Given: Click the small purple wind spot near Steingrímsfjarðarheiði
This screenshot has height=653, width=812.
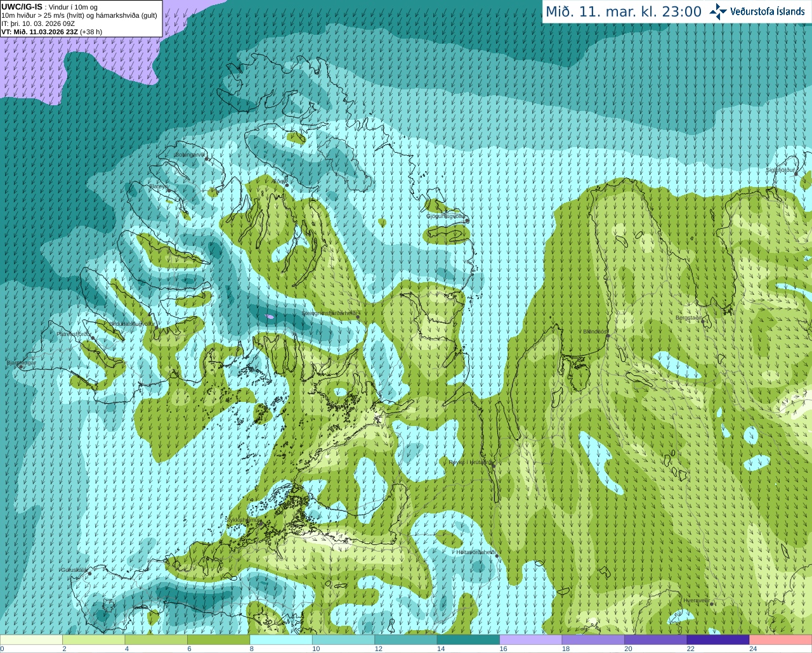Looking at the screenshot, I should (270, 316).
